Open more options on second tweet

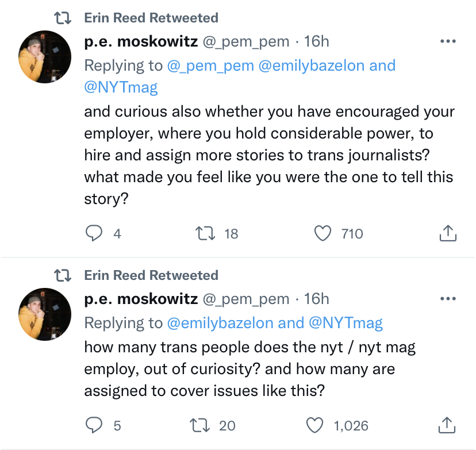[x=447, y=299]
